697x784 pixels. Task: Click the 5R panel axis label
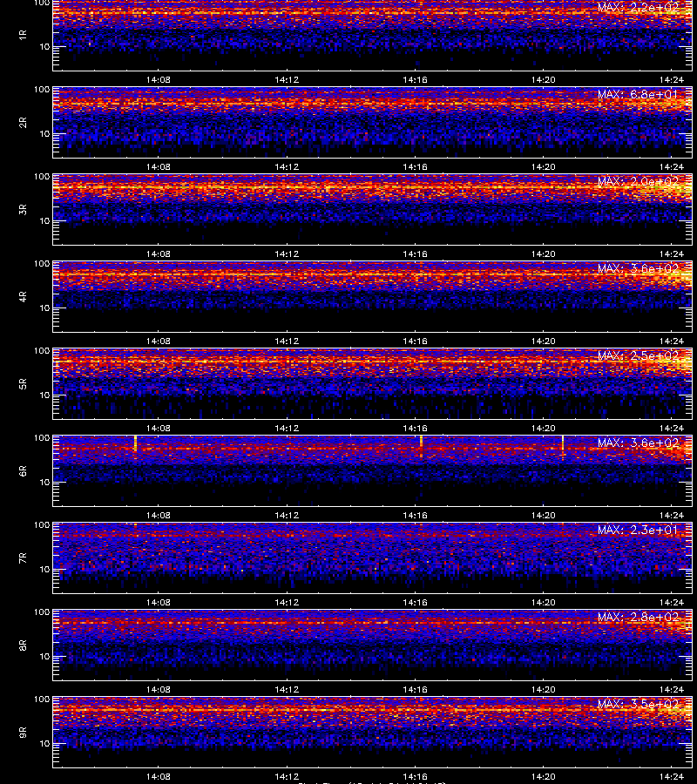[x=23, y=384]
